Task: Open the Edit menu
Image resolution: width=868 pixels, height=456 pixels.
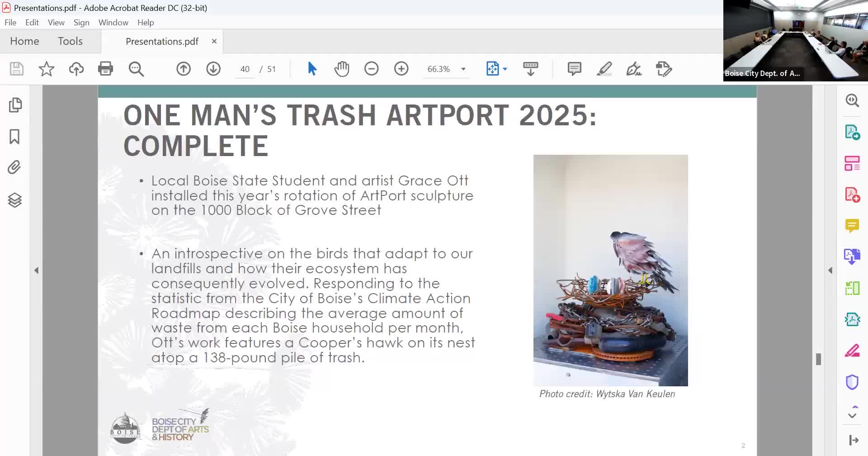Action: point(32,22)
